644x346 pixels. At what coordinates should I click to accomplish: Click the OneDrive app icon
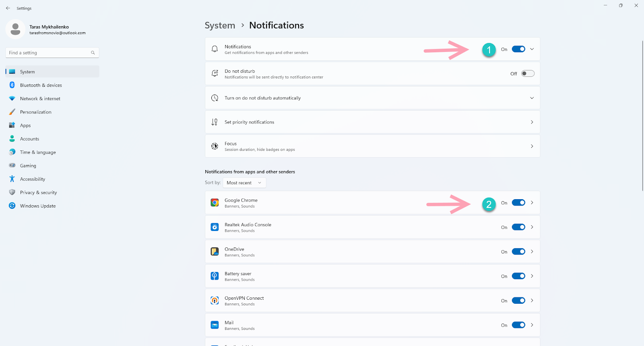tap(215, 251)
